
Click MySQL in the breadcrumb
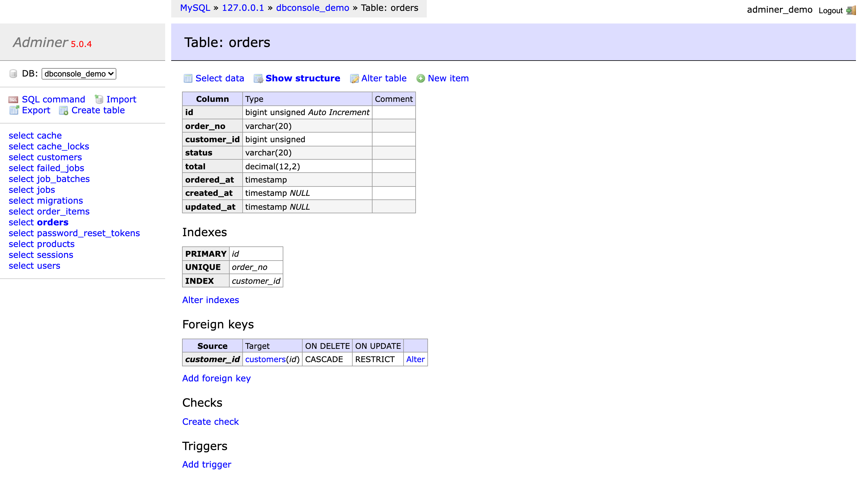tap(195, 8)
